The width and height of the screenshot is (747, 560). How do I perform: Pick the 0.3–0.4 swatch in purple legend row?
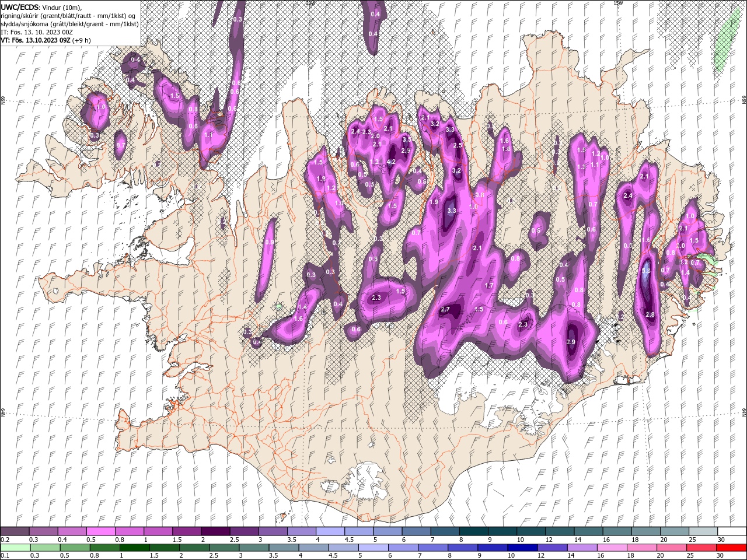[x=43, y=531]
